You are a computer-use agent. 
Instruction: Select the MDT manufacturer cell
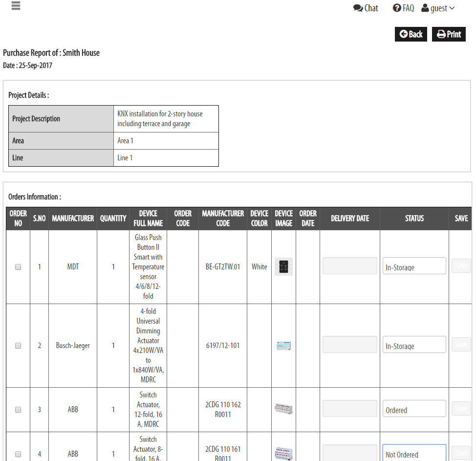(x=73, y=267)
